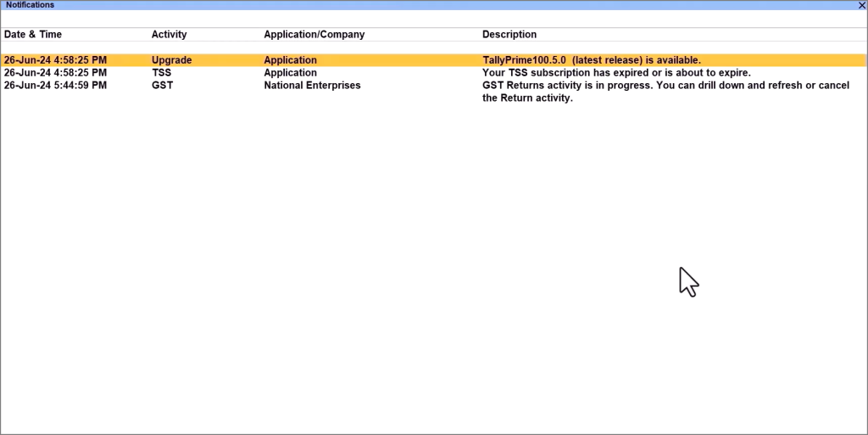Screen dimensions: 868x435
Task: Select the Application/Company column header
Action: 314,35
